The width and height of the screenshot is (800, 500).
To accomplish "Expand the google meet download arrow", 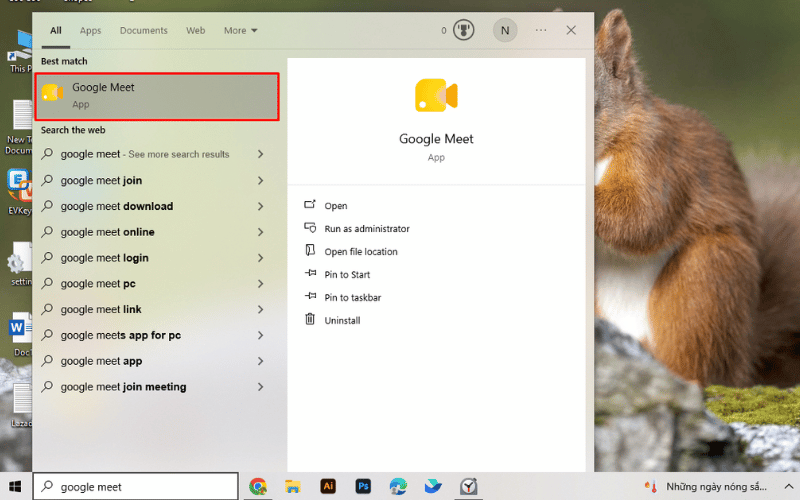I will point(261,206).
